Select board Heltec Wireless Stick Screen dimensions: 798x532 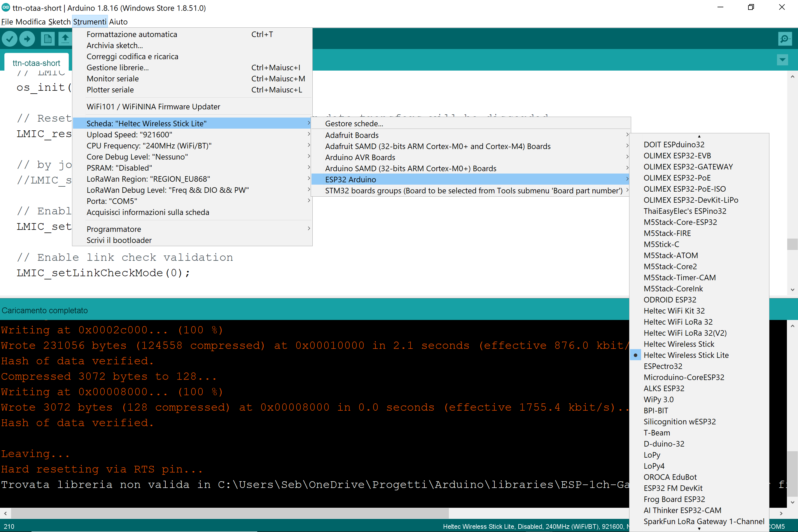[x=699, y=344]
